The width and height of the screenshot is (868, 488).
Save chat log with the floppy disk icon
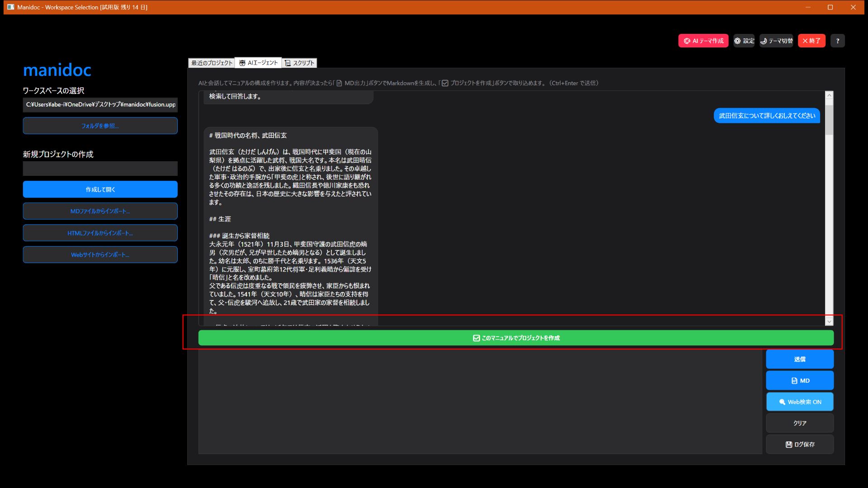tap(789, 444)
